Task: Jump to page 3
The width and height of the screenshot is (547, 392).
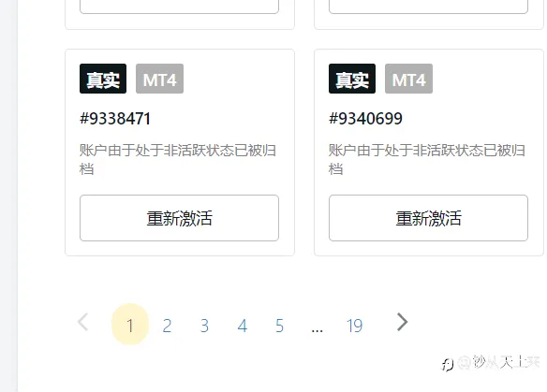Action: [204, 326]
